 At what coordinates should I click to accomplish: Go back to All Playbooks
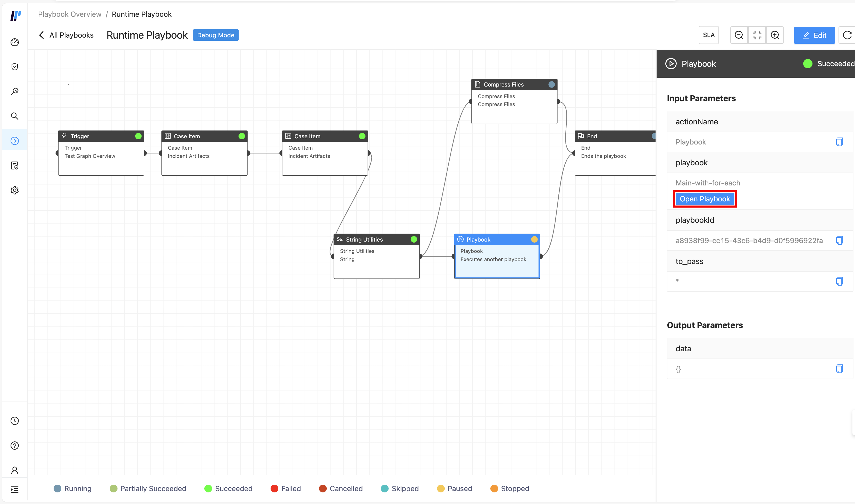click(66, 35)
